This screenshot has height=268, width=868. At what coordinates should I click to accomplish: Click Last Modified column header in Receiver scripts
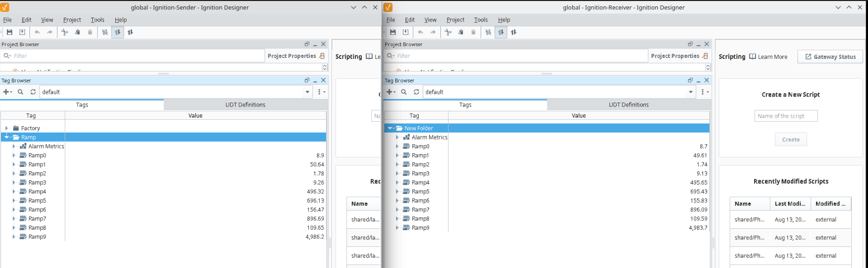tap(790, 204)
